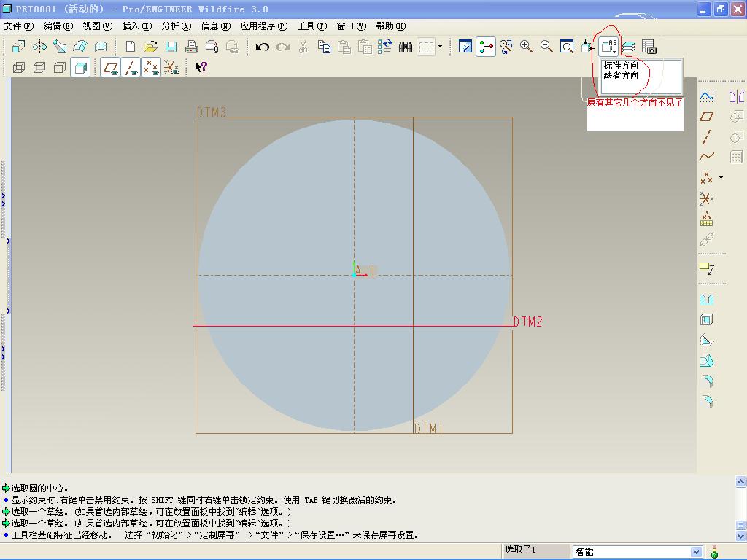Click the Reorient view icon
The width and height of the screenshot is (747, 560).
point(506,47)
